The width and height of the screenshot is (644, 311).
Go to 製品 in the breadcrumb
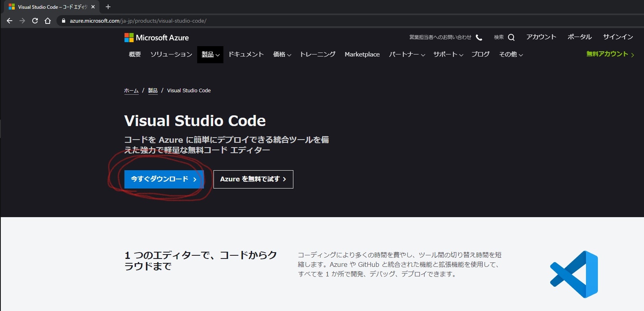[x=153, y=91]
